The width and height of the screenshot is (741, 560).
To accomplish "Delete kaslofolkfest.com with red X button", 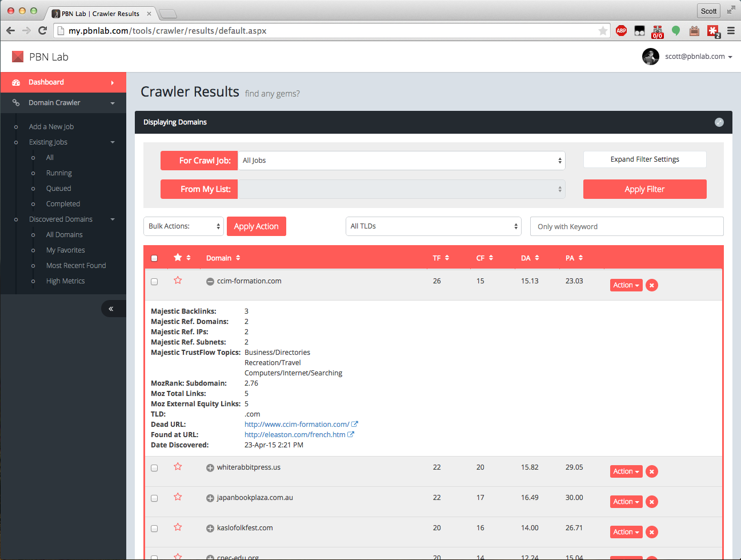I will tap(652, 532).
